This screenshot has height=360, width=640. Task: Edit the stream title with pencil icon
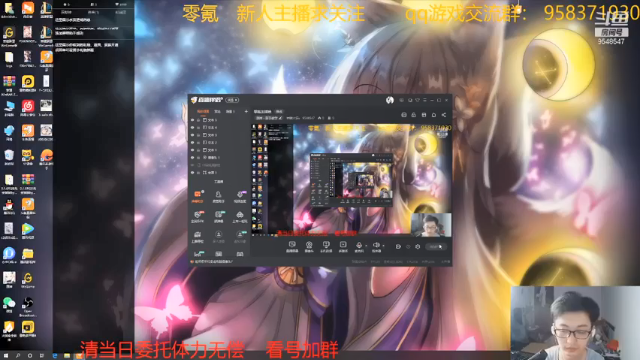[x=280, y=118]
